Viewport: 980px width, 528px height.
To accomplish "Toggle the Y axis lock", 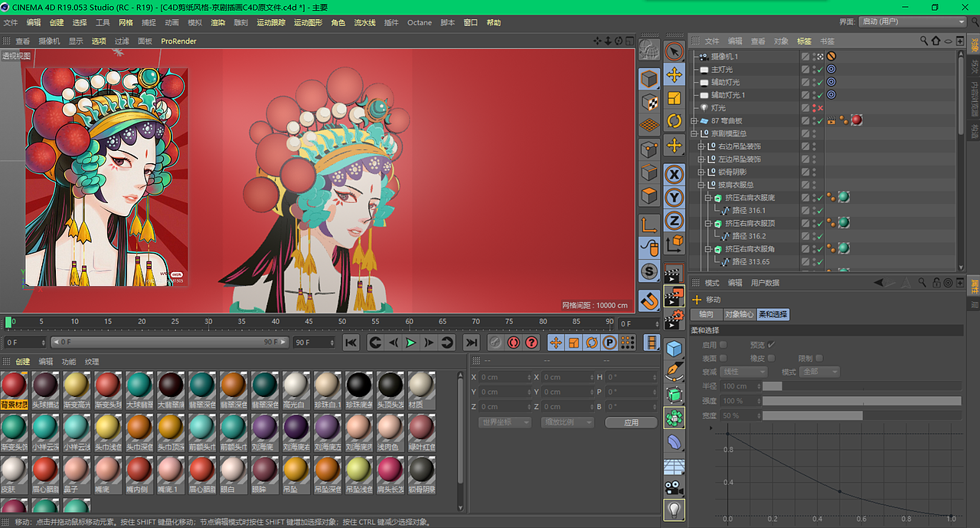I will coord(674,197).
